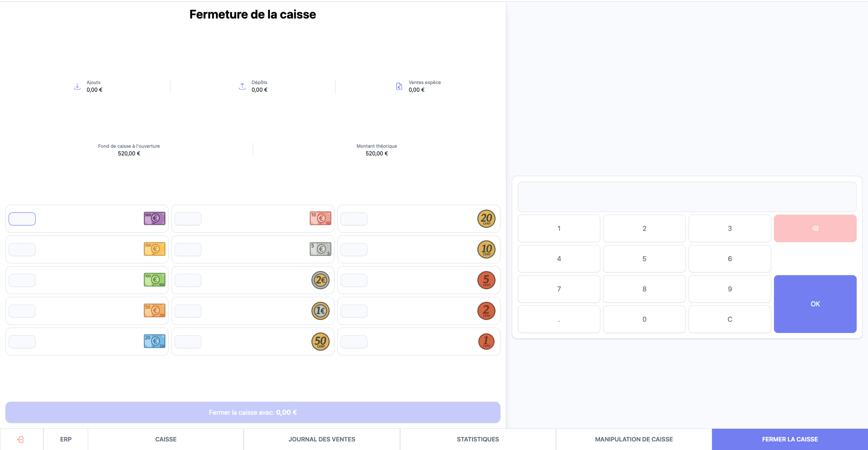This screenshot has width=868, height=450.
Task: Switch to the Statistiques tab
Action: (x=477, y=439)
